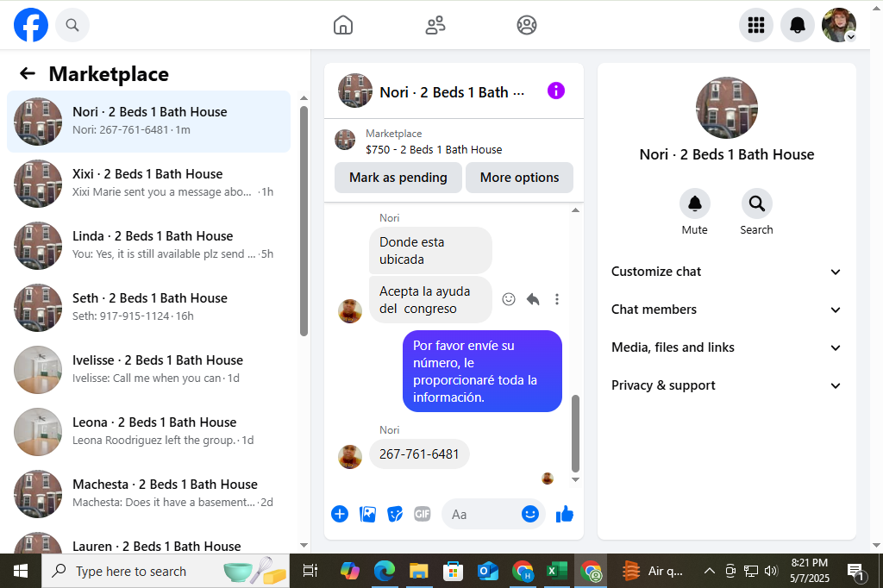Open volume speaker tray icon
Screen dimensions: 883x588
[x=771, y=571]
